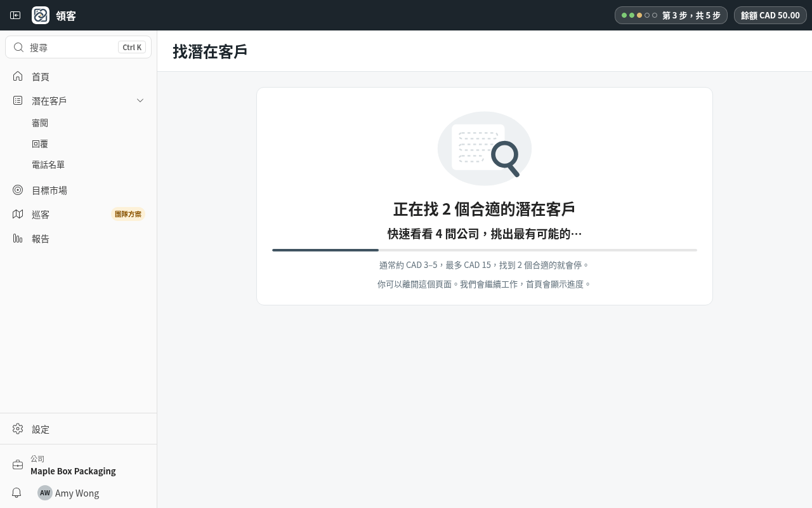Open 設定 page
Screen dimensions: 812x508
[x=78, y=429]
